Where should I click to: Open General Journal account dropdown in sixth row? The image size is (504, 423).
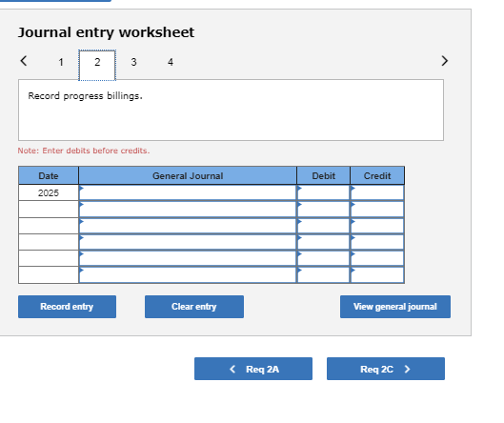pos(188,274)
